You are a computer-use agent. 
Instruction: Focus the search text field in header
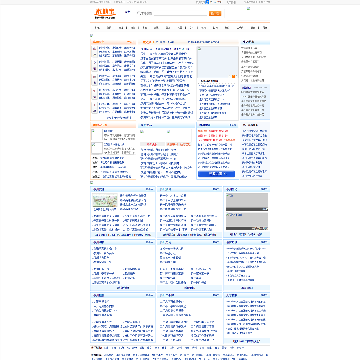tap(181, 13)
